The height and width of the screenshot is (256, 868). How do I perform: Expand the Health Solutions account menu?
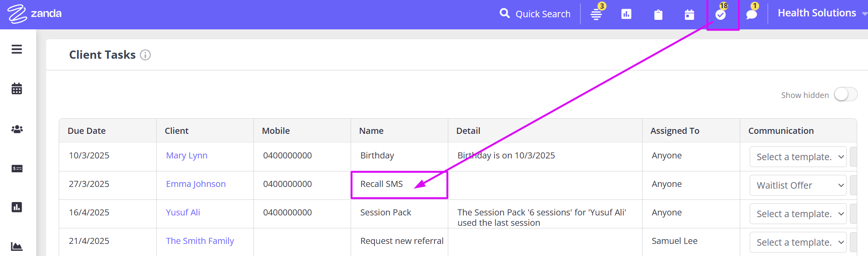(x=820, y=13)
